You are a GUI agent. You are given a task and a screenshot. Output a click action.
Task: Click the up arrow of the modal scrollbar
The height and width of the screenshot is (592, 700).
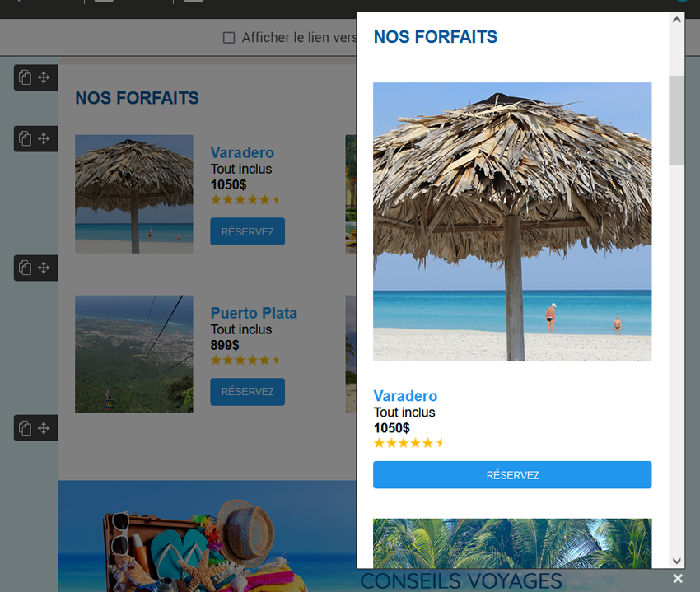(x=676, y=19)
